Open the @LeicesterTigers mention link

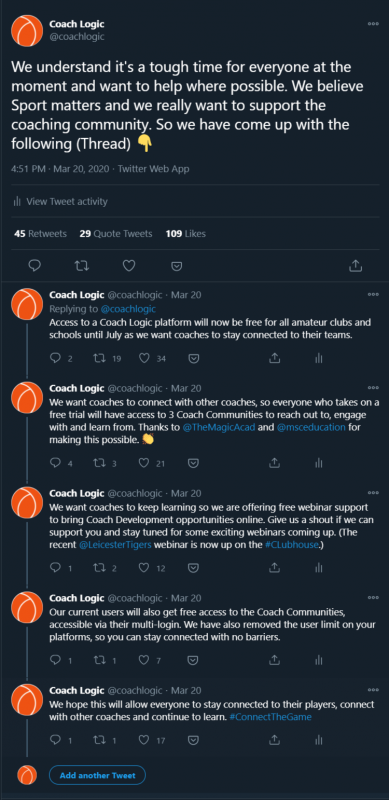click(106, 545)
